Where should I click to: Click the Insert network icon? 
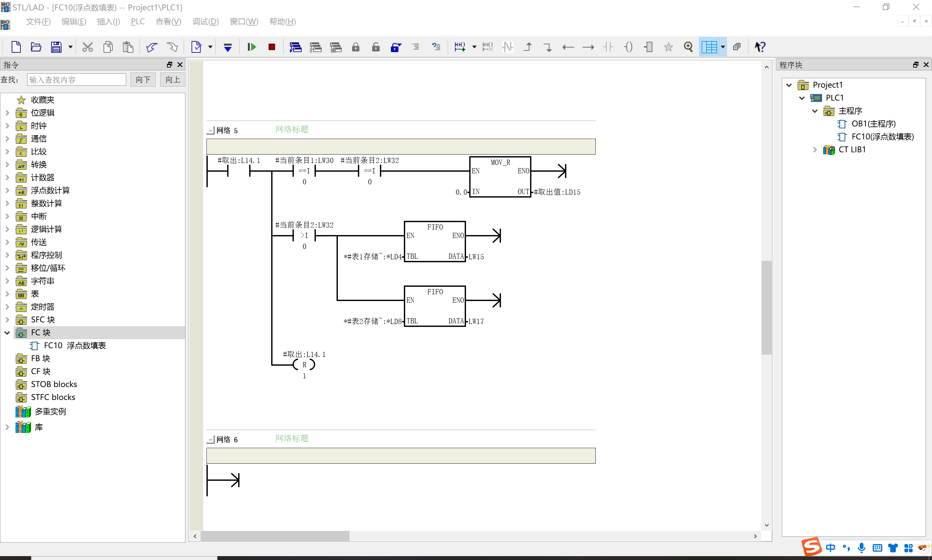460,47
